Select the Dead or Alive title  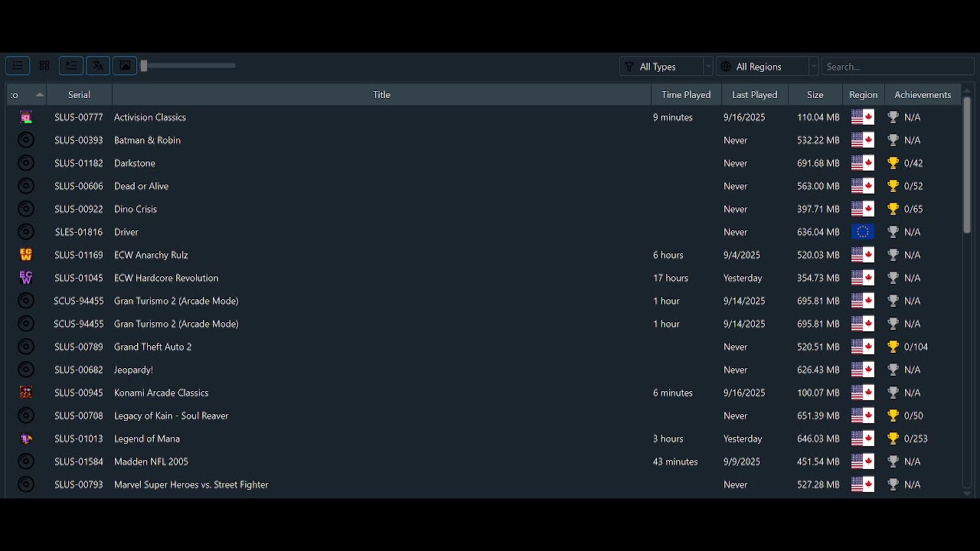[x=141, y=186]
